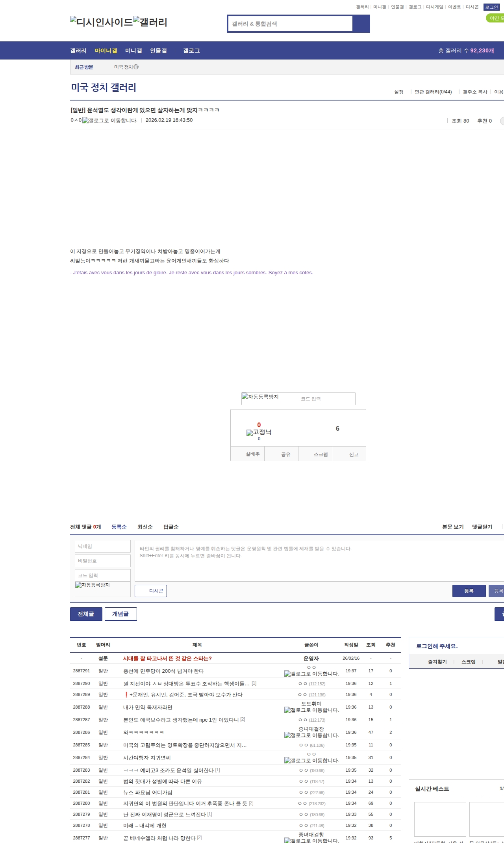Open 갤러리 in the blue navigation bar

tap(78, 51)
